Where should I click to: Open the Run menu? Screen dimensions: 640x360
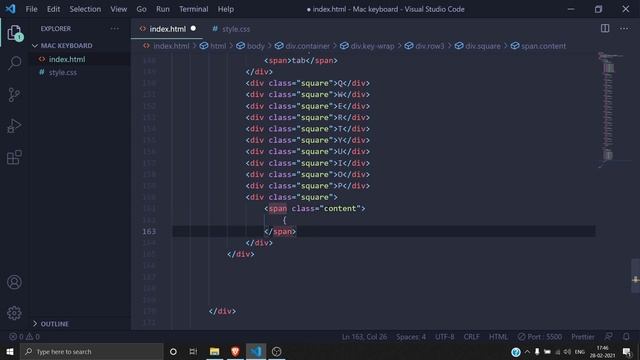(163, 9)
